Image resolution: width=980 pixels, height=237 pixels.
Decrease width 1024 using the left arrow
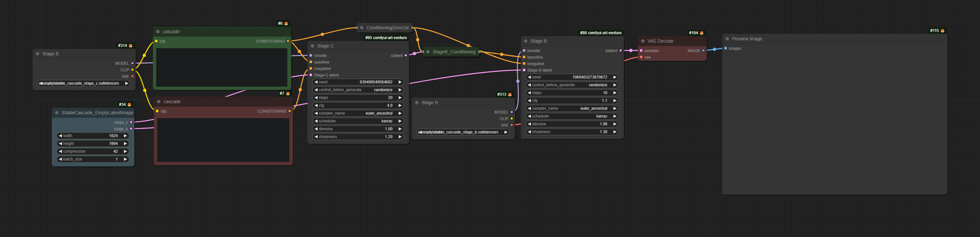click(60, 135)
